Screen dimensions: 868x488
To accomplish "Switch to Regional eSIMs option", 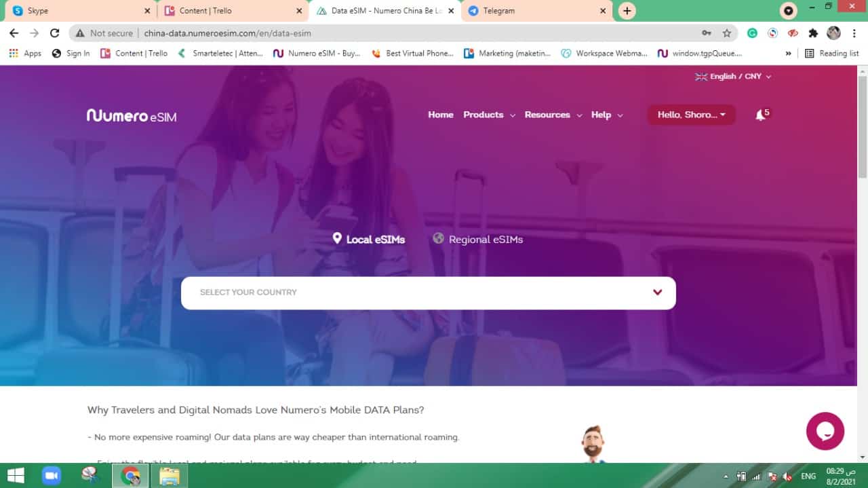I will [x=478, y=239].
